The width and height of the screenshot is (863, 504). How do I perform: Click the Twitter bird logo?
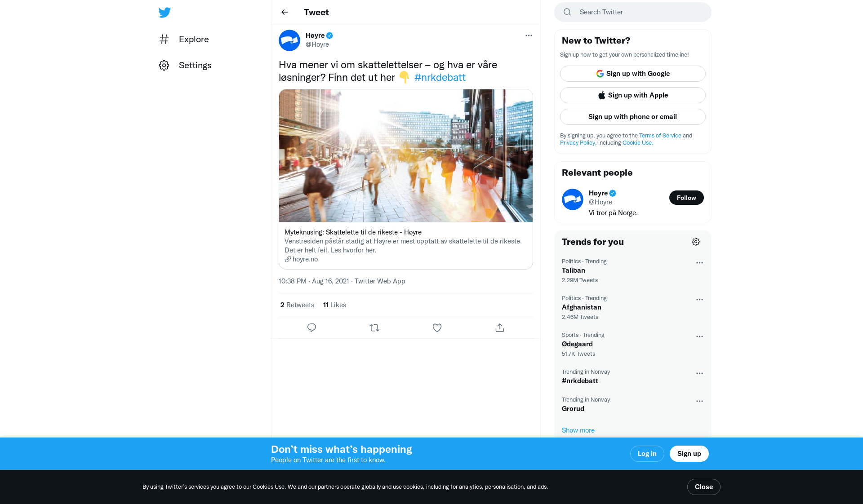click(x=165, y=13)
